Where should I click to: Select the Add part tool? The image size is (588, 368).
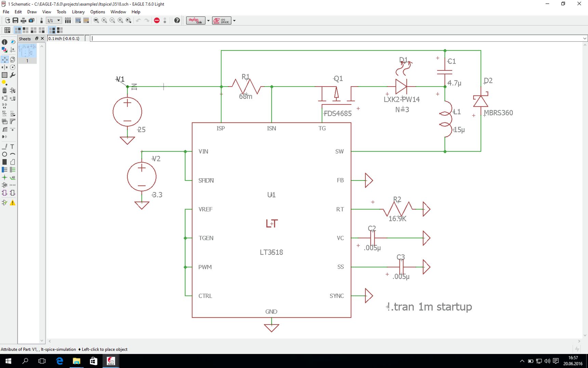pos(13,90)
